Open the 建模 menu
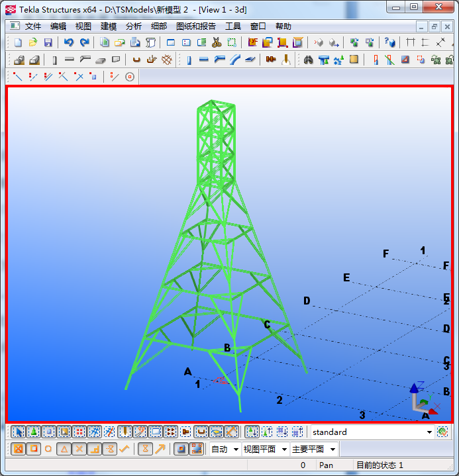Viewport: 459px width, 476px height. [x=108, y=26]
